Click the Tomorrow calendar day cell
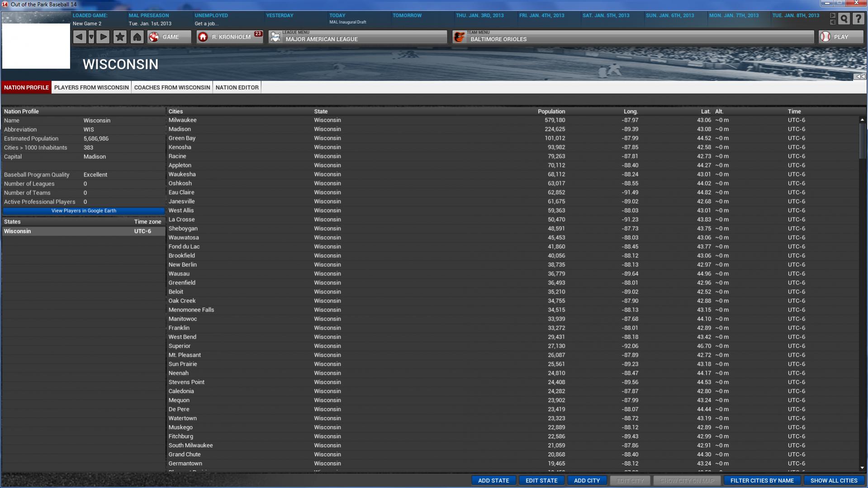Image resolution: width=868 pixels, height=488 pixels. point(422,19)
